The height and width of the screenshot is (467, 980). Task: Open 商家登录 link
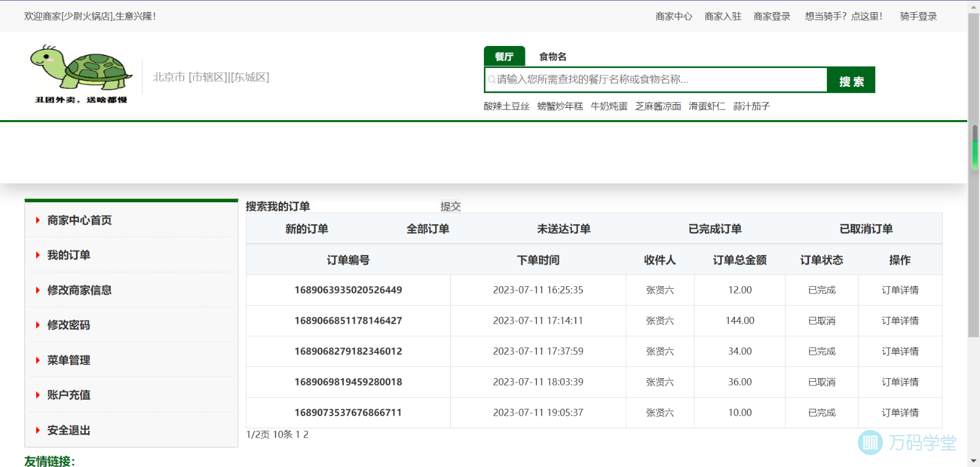click(772, 17)
